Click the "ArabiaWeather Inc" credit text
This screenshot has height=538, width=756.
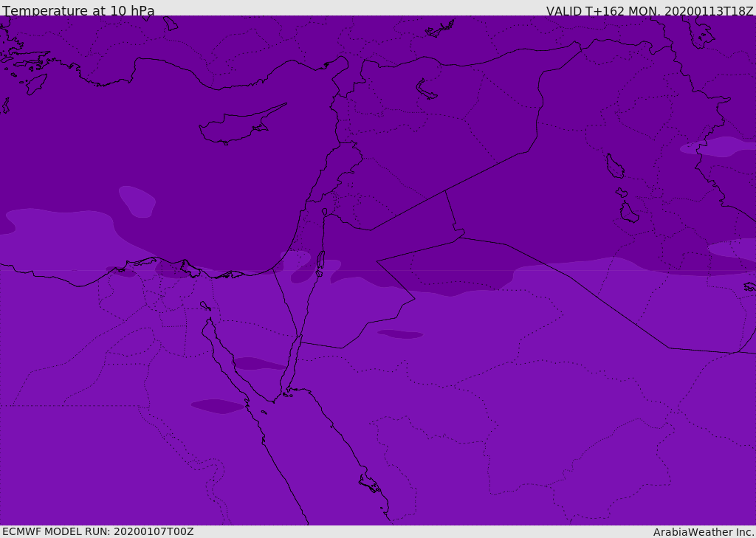pos(703,532)
